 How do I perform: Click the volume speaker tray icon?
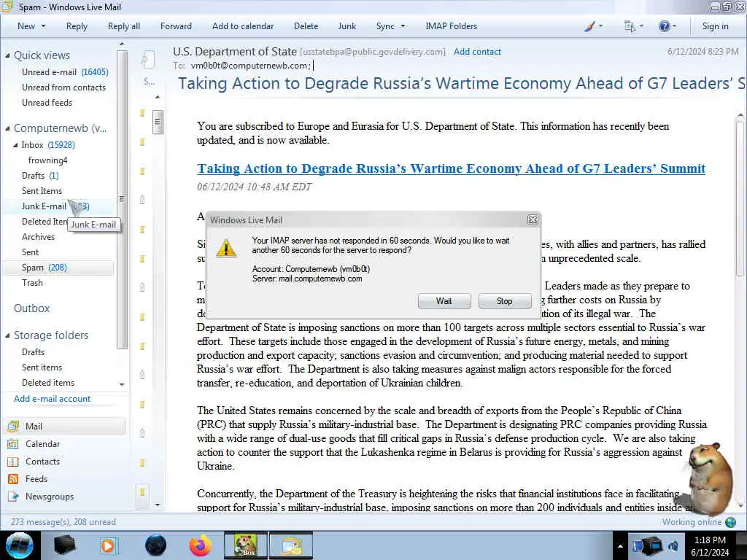coord(673,545)
